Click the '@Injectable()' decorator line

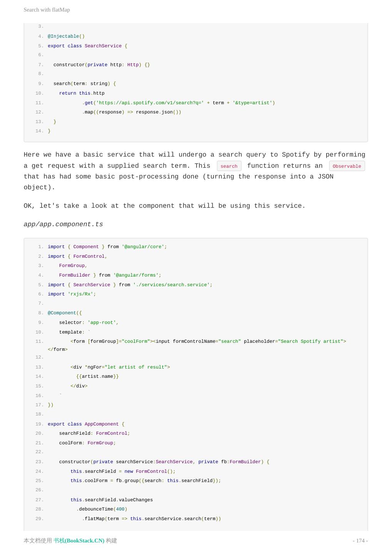(66, 36)
